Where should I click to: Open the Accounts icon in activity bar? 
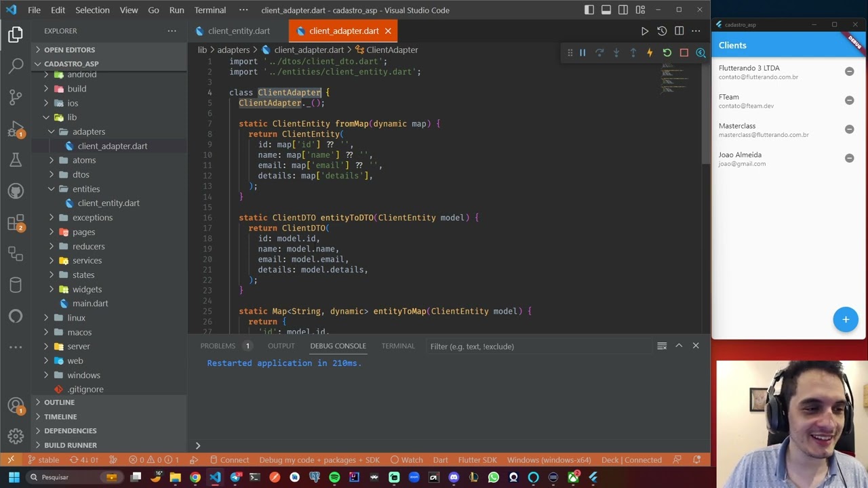click(16, 405)
